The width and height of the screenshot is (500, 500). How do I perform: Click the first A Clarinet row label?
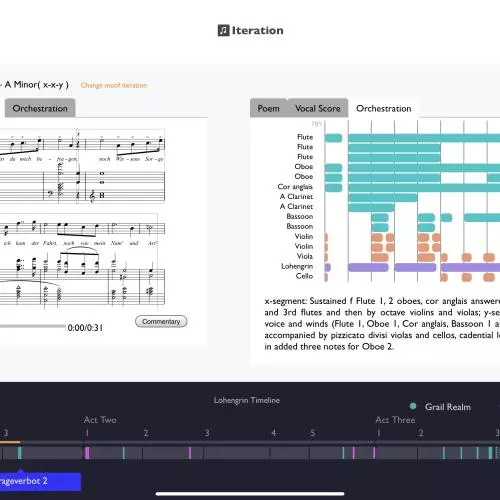click(296, 196)
